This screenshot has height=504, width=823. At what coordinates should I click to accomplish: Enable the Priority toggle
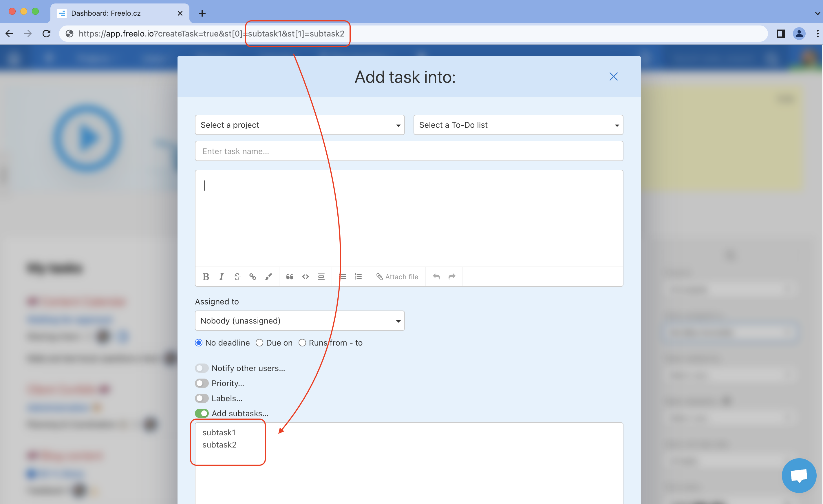(x=202, y=383)
